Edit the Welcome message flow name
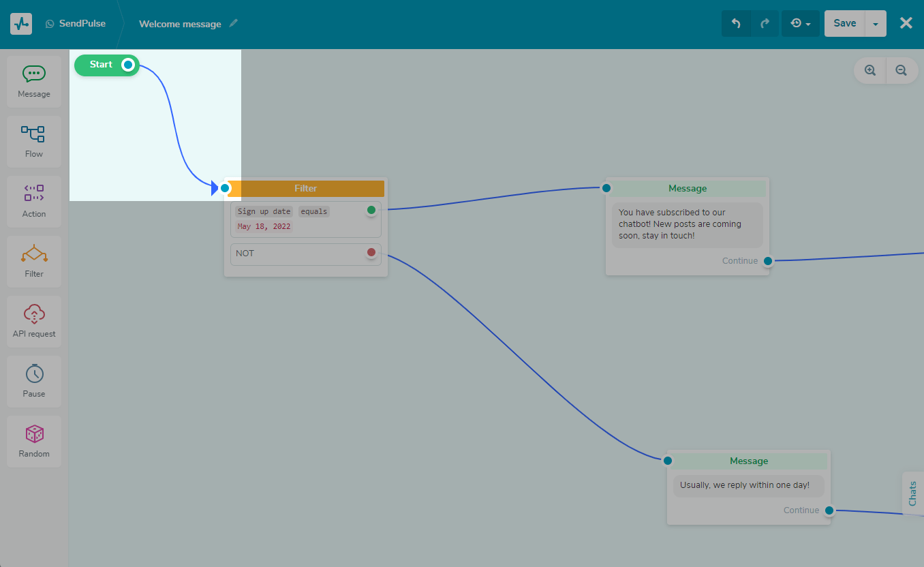The image size is (924, 567). tap(234, 24)
